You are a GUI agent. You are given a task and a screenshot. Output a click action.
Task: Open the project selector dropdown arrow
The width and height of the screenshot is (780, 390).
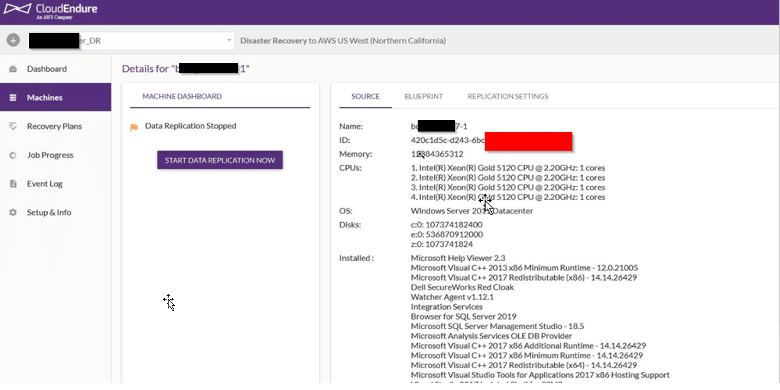[x=229, y=40]
